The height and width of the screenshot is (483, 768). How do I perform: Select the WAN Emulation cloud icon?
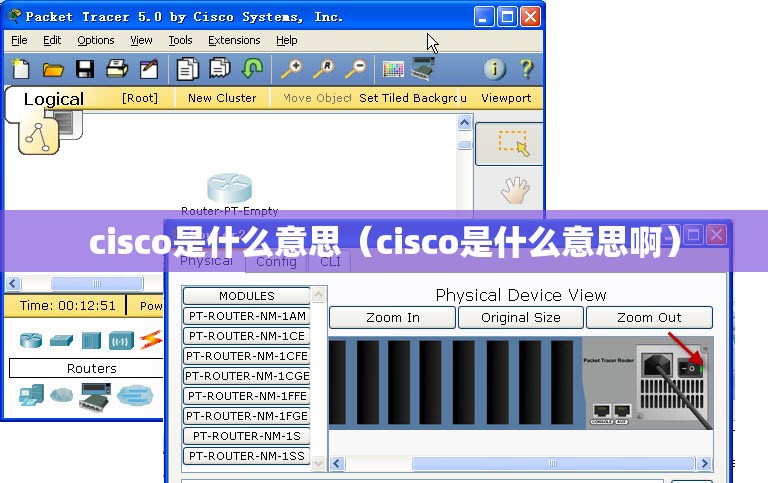click(x=62, y=394)
